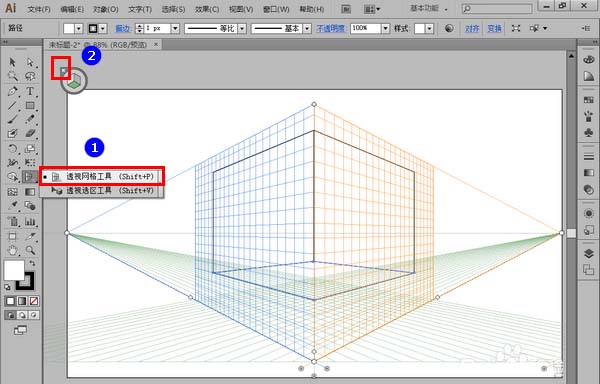Select the Pencil tool
Screen dimensions: 600x384
click(x=30, y=119)
